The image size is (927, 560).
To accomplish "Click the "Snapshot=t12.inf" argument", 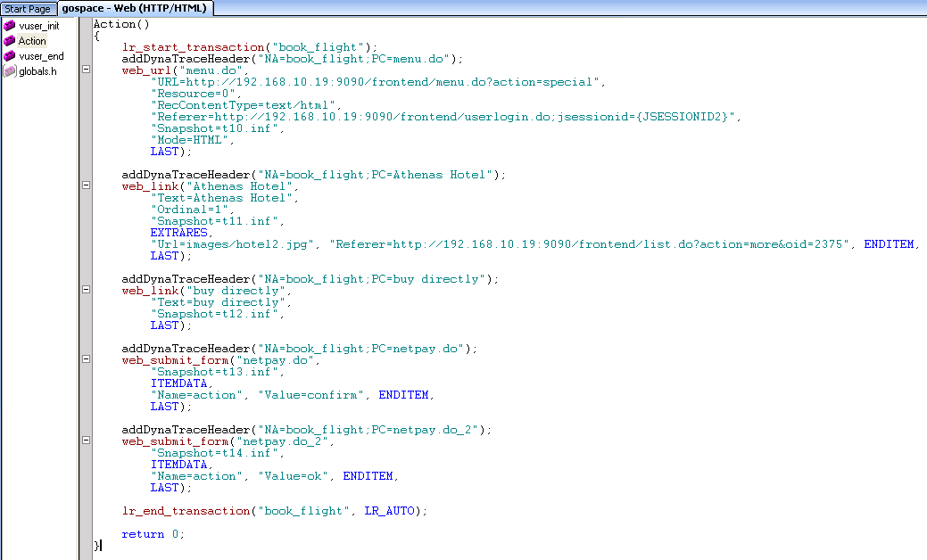I will click(x=214, y=314).
